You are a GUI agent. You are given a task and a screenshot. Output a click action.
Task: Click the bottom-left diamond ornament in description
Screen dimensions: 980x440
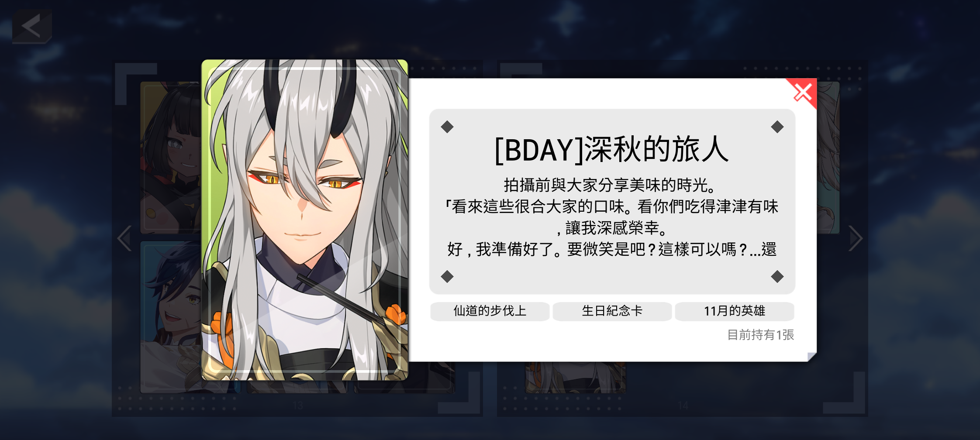447,276
